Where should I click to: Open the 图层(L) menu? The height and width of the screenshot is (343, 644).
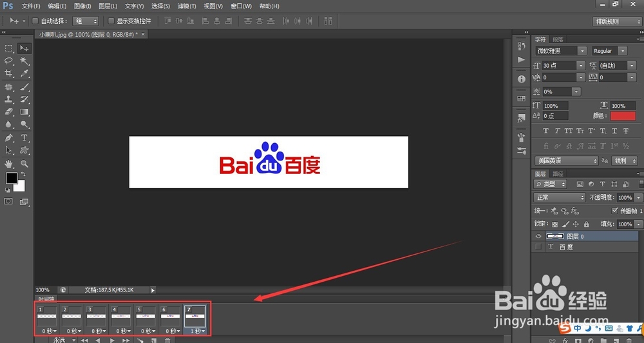click(108, 6)
